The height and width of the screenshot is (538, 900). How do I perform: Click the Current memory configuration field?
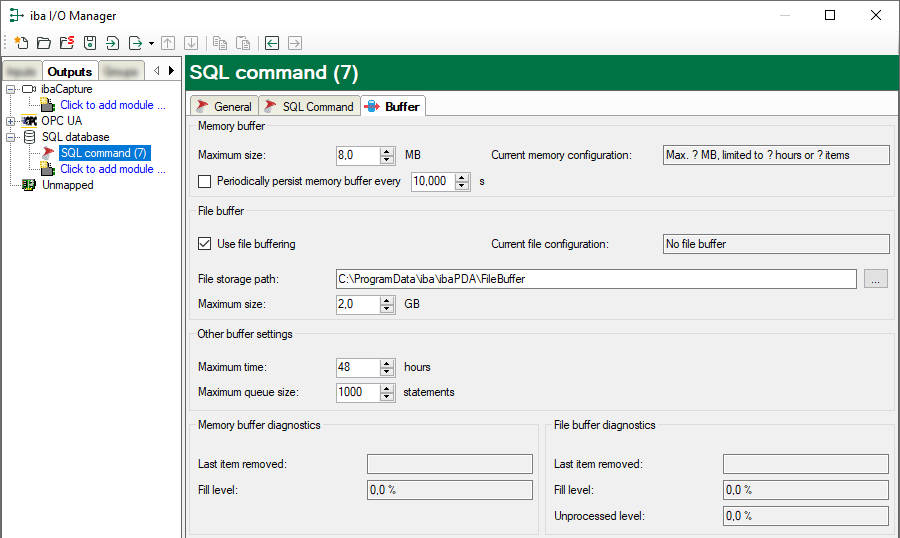click(776, 155)
